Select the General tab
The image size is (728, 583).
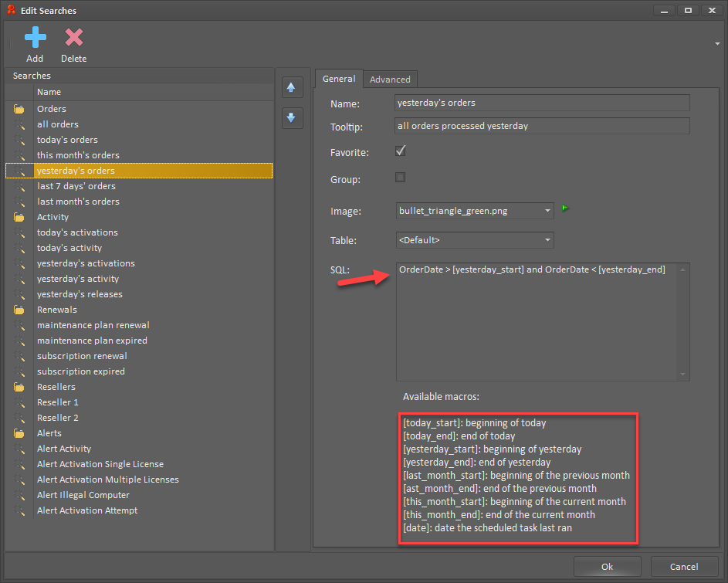point(339,79)
